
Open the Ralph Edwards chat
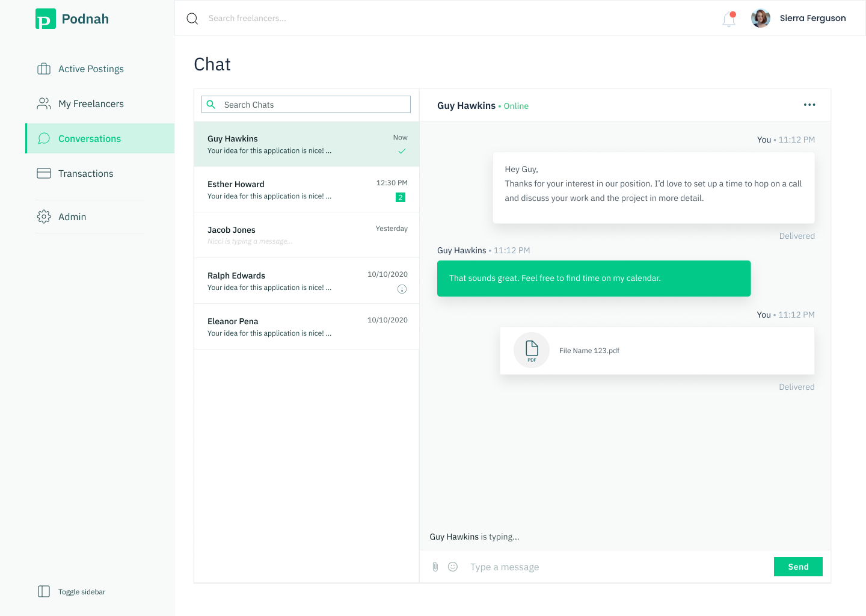click(307, 281)
